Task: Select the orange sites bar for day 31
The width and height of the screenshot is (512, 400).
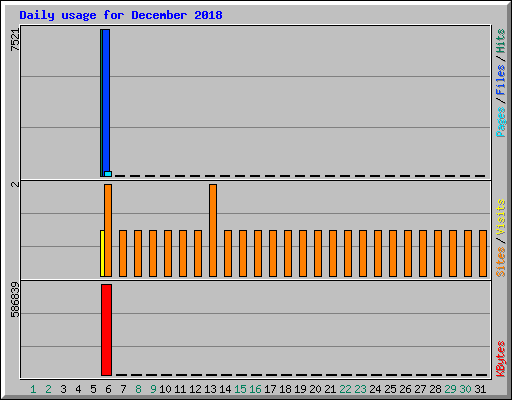Action: click(x=483, y=253)
